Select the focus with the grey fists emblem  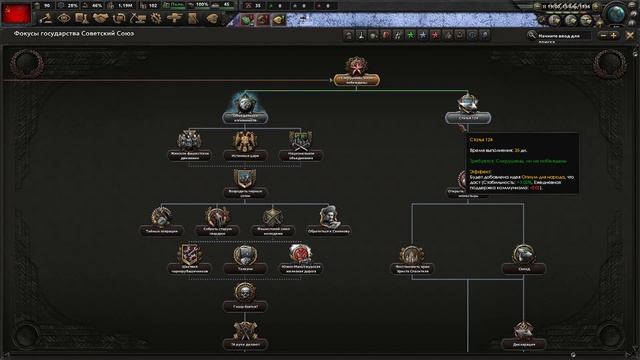(x=189, y=146)
